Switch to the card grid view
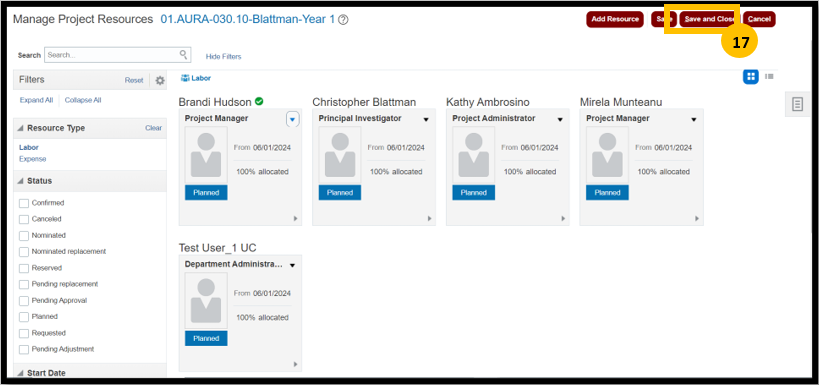Screen dimensions: 819x385 (751, 77)
